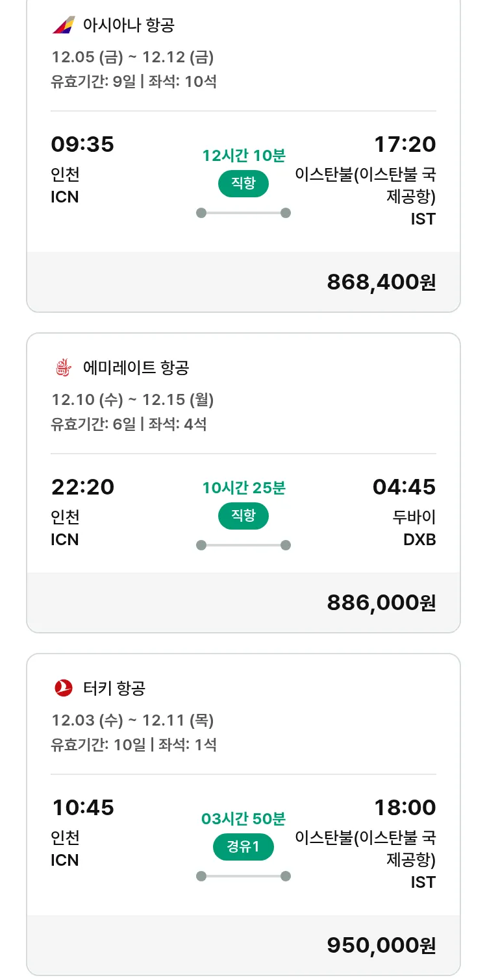
Task: Click the Emirates airline logo icon
Action: (63, 368)
